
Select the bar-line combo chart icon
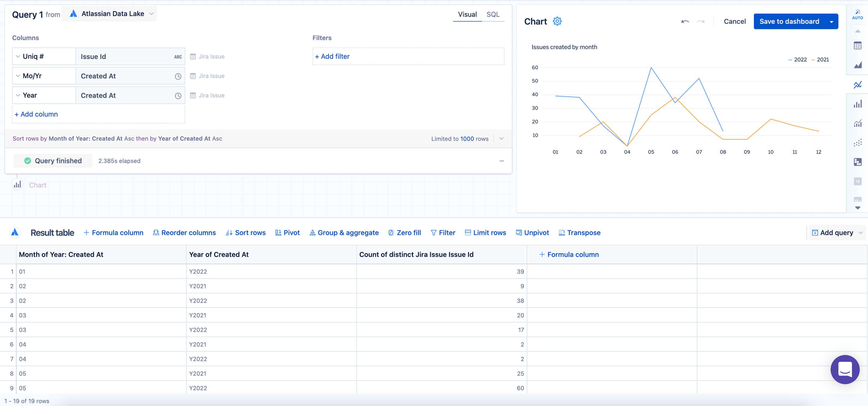click(858, 123)
